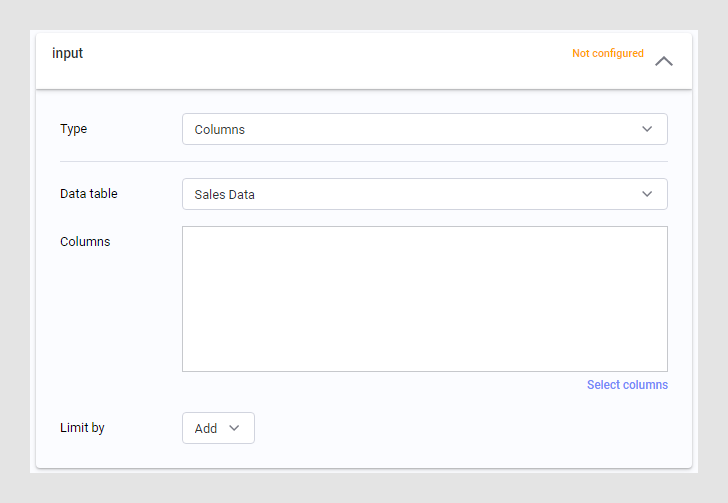Click the input panel title
728x503 pixels.
[x=68, y=53]
